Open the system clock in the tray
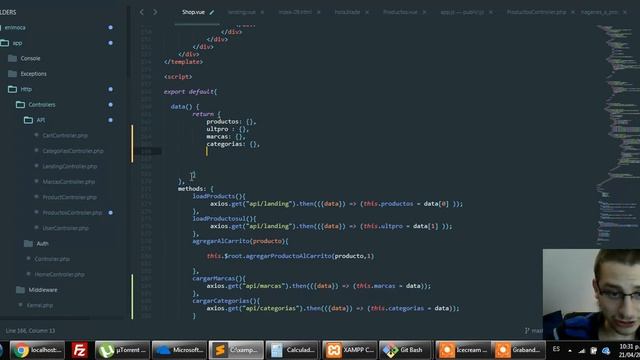Image resolution: width=640 pixels, height=360 pixels. 629,351
